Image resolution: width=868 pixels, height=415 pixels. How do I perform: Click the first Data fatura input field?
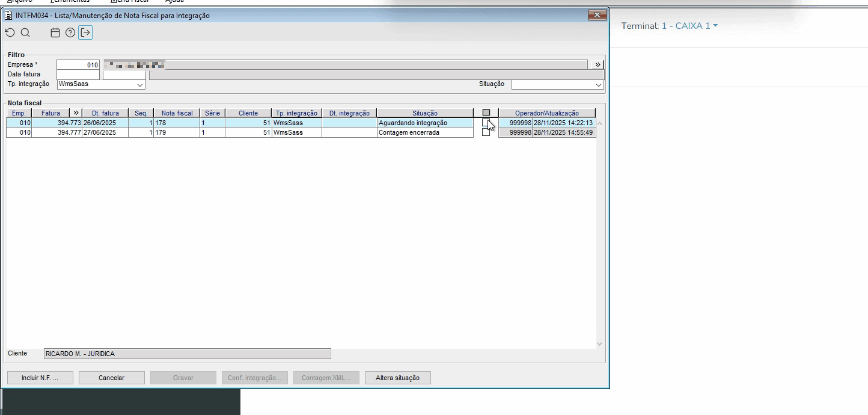point(78,75)
